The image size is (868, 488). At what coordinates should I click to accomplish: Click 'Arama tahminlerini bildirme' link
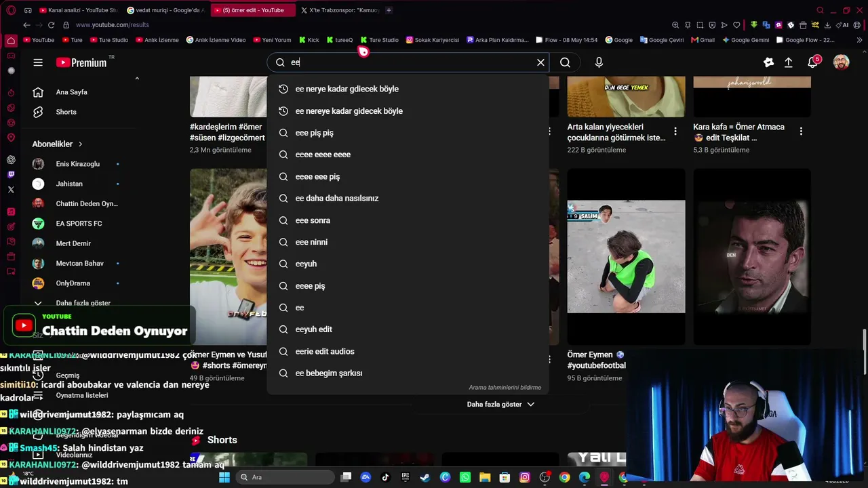[505, 388]
